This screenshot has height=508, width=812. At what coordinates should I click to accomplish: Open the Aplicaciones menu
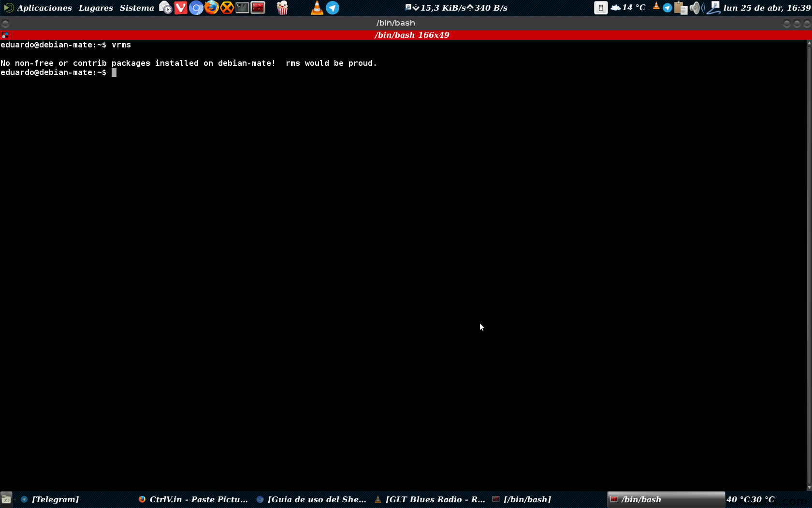tap(44, 8)
